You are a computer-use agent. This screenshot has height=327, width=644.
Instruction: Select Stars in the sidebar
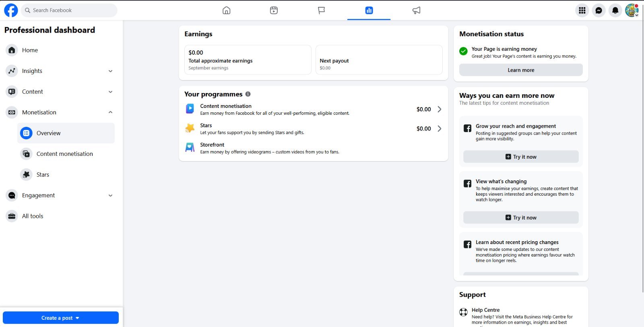pyautogui.click(x=66, y=174)
